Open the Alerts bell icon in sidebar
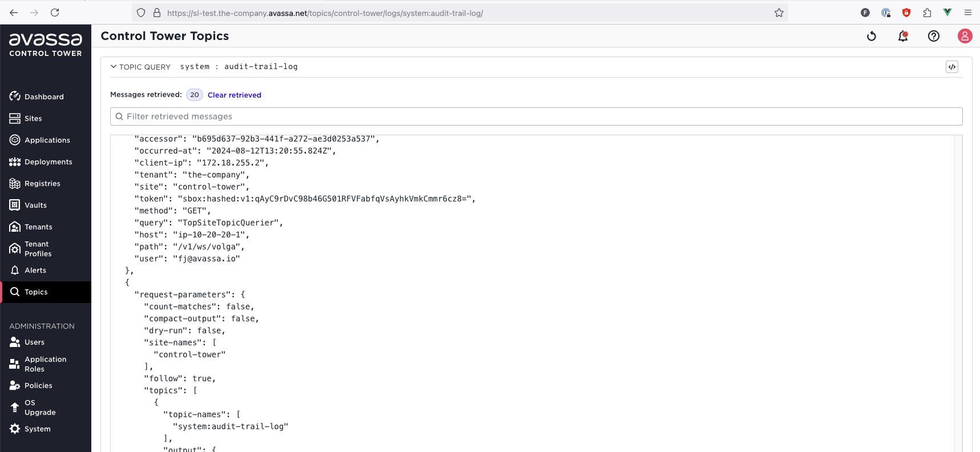980x452 pixels. (x=15, y=270)
